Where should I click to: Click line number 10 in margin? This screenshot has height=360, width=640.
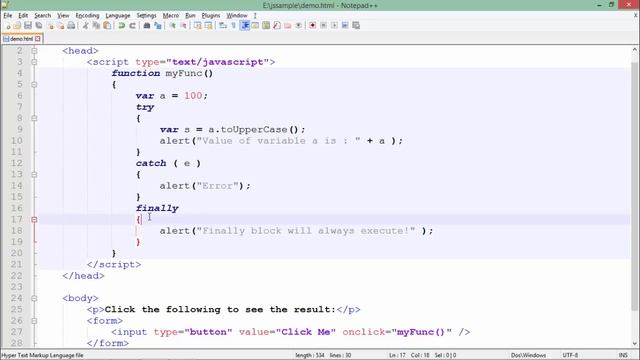[x=17, y=141]
